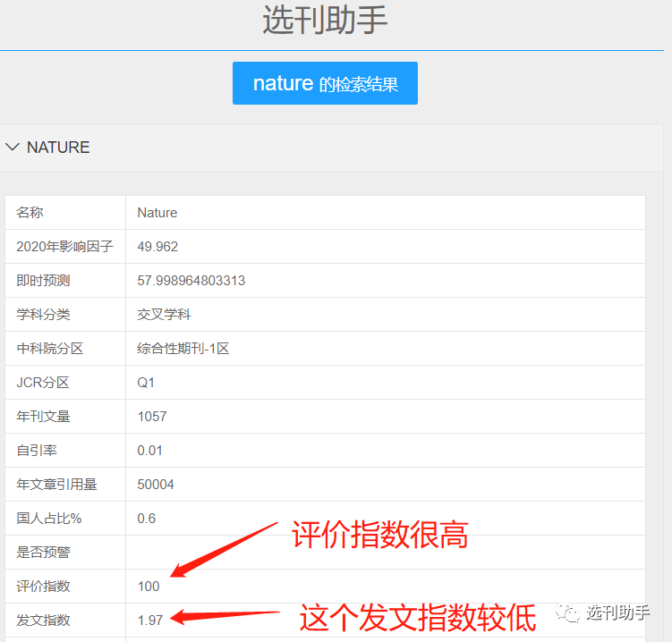Select the 年文章引用量 row label
The height and width of the screenshot is (642, 672).
(x=56, y=485)
